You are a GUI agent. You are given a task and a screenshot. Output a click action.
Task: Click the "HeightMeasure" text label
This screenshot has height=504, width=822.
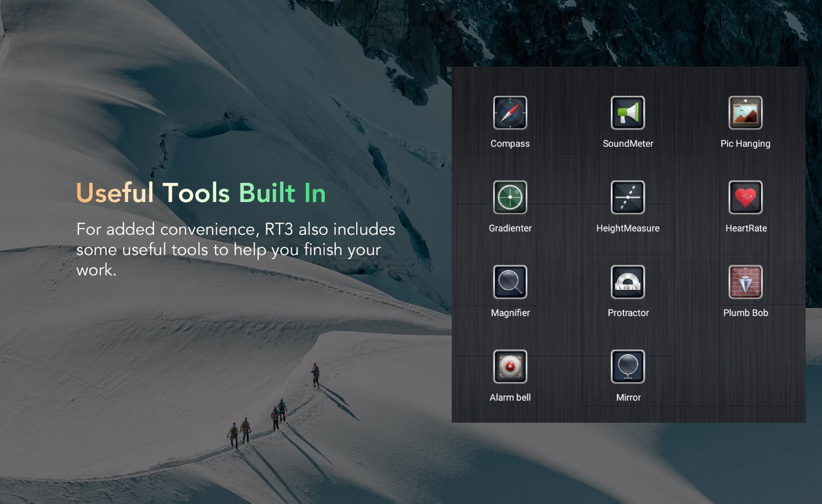point(627,229)
